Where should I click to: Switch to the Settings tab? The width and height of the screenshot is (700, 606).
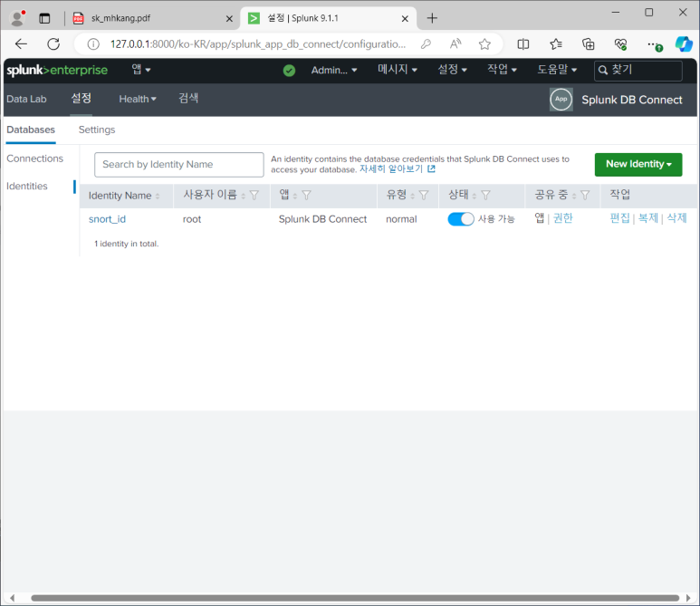pos(97,130)
